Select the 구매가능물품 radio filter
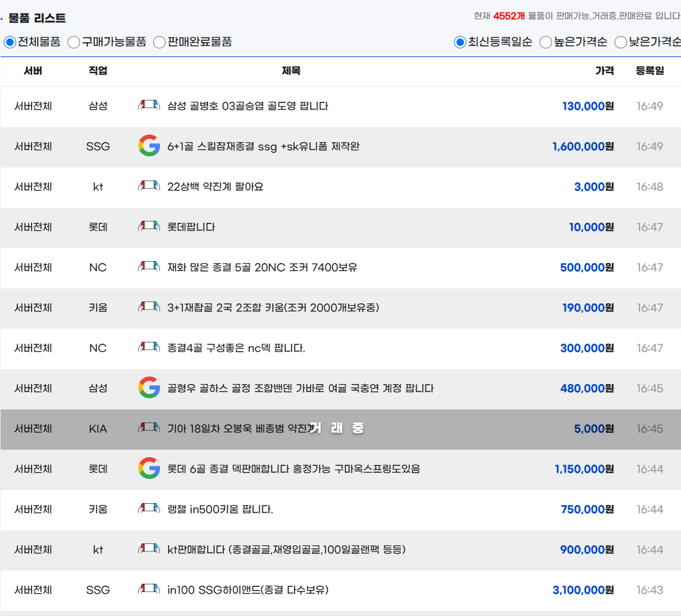681x616 pixels. point(74,42)
